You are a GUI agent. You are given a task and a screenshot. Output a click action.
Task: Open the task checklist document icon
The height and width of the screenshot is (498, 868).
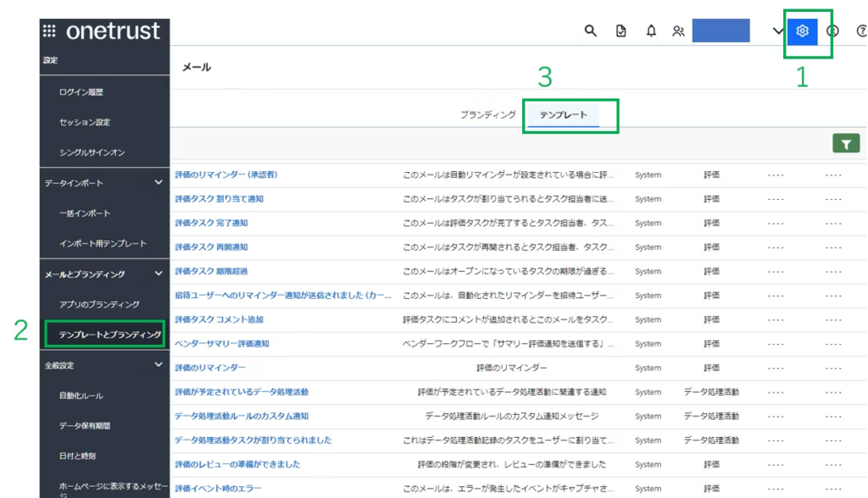[x=621, y=31]
